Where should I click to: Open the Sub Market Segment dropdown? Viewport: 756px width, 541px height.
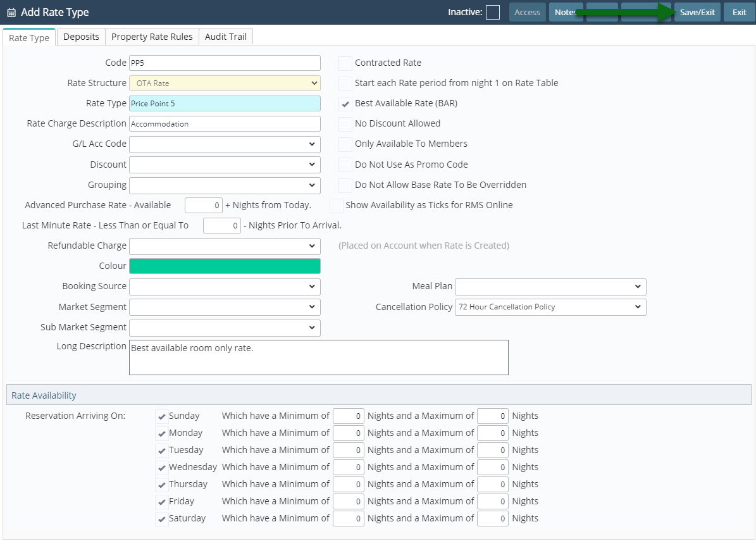click(x=225, y=327)
